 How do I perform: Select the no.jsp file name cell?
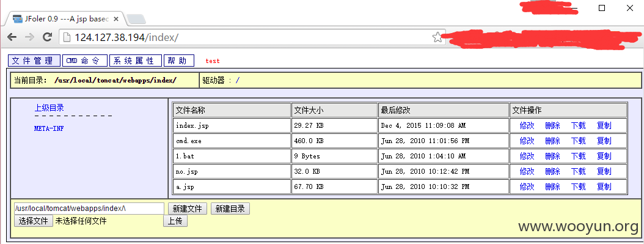coord(232,171)
